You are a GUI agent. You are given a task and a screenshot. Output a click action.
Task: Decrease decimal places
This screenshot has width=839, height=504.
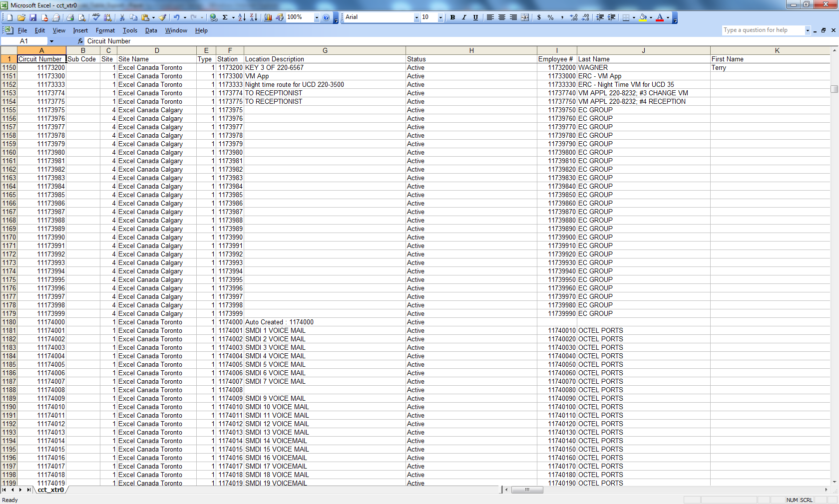pyautogui.click(x=585, y=17)
